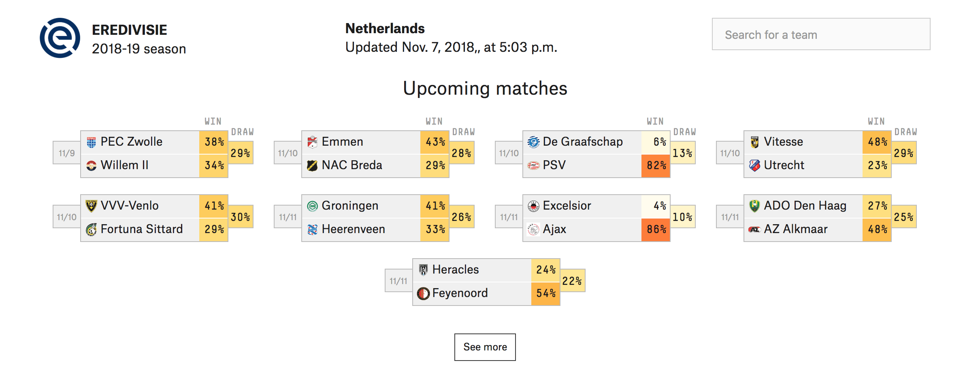Image resolution: width=980 pixels, height=382 pixels.
Task: Open the Utrecht team link
Action: pyautogui.click(x=784, y=165)
